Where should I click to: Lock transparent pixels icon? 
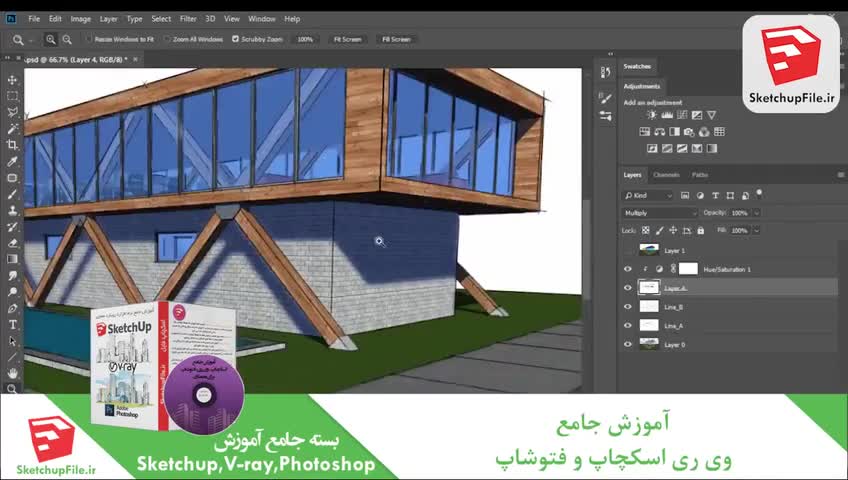pyautogui.click(x=646, y=230)
